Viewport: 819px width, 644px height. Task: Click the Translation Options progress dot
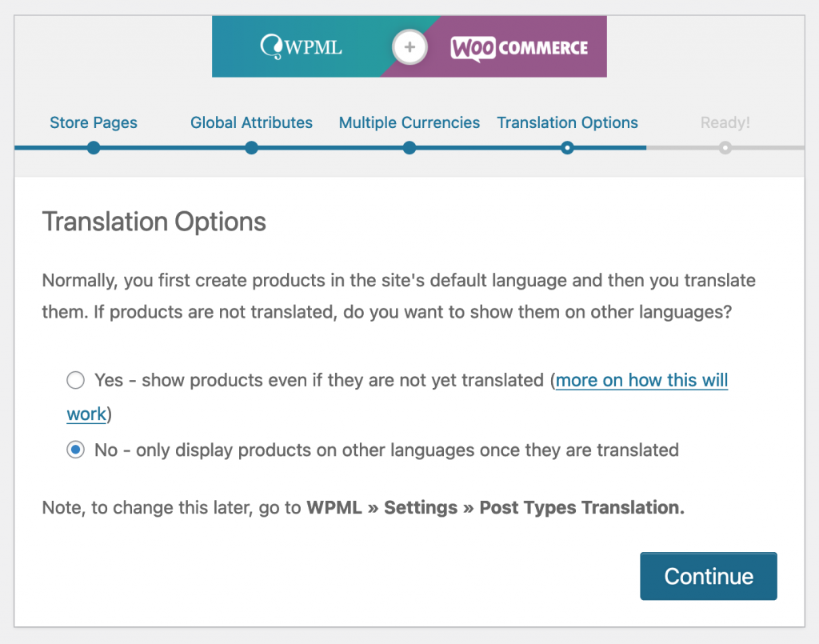[567, 148]
